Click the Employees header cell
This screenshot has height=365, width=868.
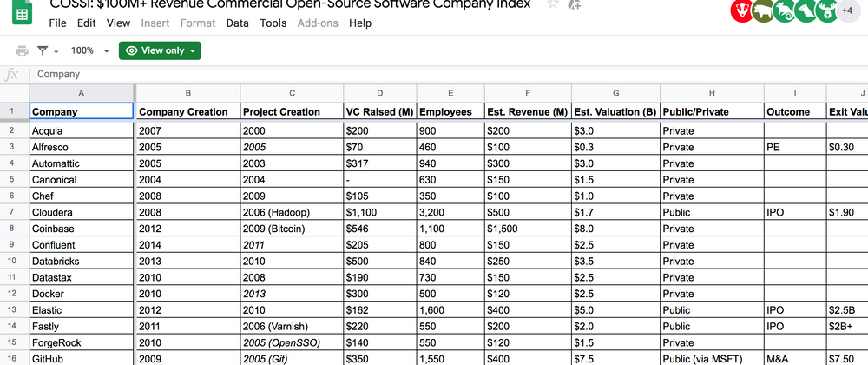pos(450,111)
